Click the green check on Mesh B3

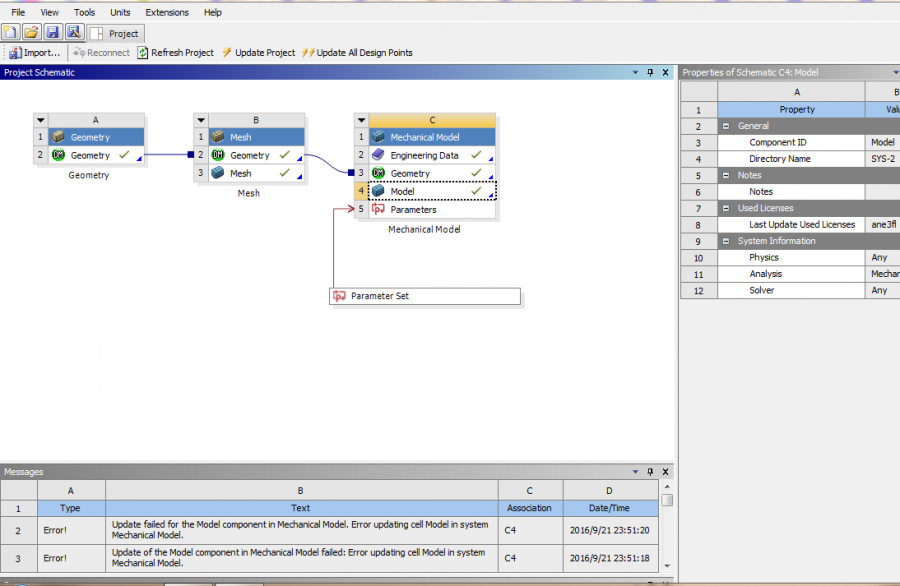pos(284,172)
